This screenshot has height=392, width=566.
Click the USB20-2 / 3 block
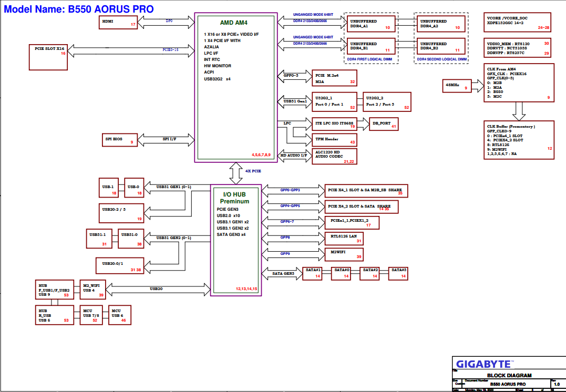[121, 213]
